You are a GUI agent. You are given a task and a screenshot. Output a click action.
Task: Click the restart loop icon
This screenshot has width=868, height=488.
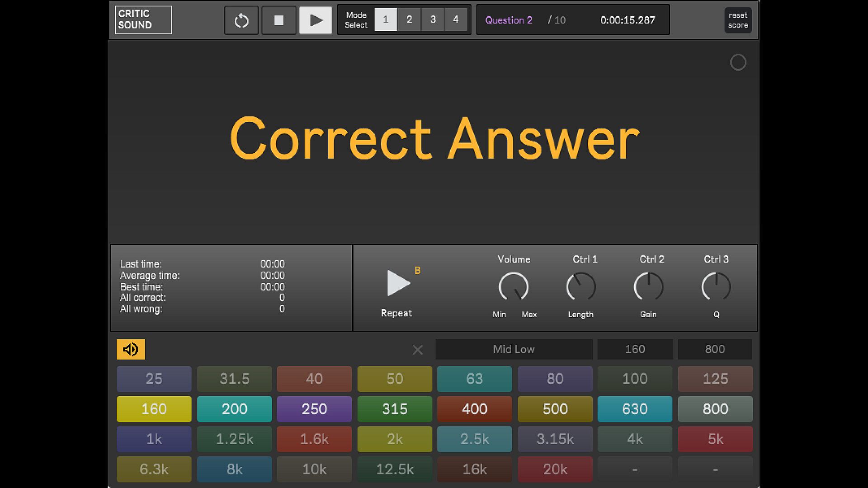[x=241, y=20]
